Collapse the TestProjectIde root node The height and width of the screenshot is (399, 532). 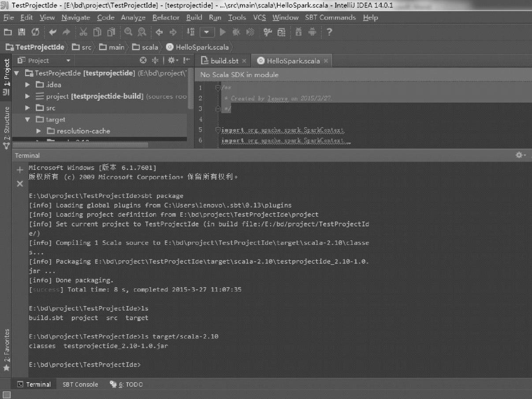point(17,73)
